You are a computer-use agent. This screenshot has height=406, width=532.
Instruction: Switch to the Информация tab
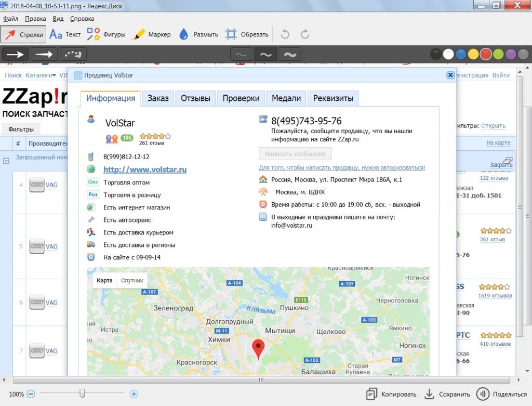111,98
